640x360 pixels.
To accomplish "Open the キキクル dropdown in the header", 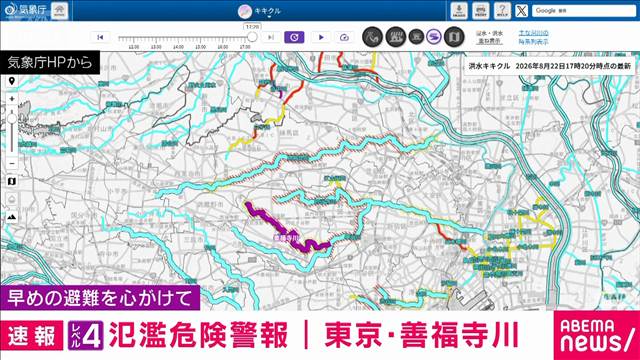I will 259,11.
